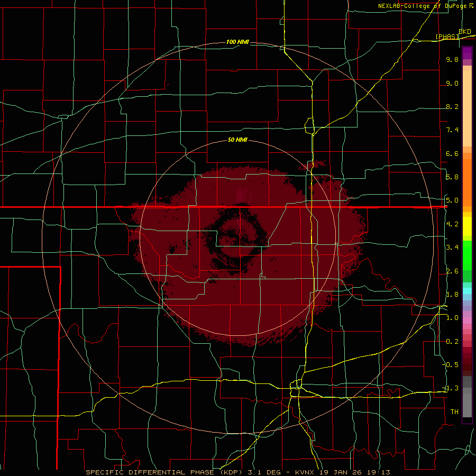
Task: Pick the yellow segment of the color scale
Action: (467, 226)
